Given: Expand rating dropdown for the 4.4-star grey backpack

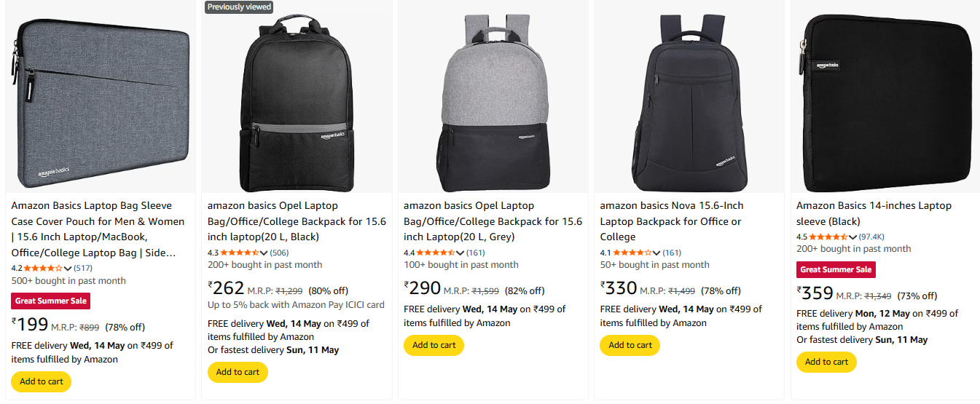Looking at the screenshot, I should (x=460, y=253).
